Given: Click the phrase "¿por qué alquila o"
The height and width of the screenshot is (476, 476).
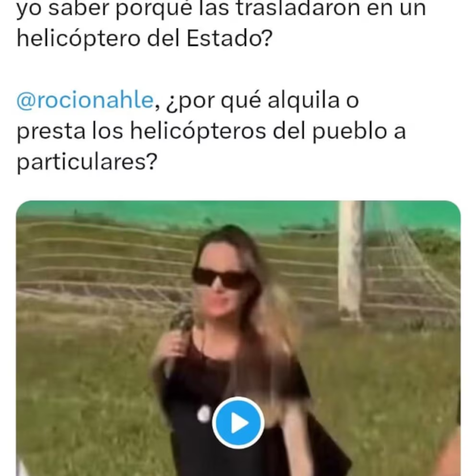Looking at the screenshot, I should point(262,101).
